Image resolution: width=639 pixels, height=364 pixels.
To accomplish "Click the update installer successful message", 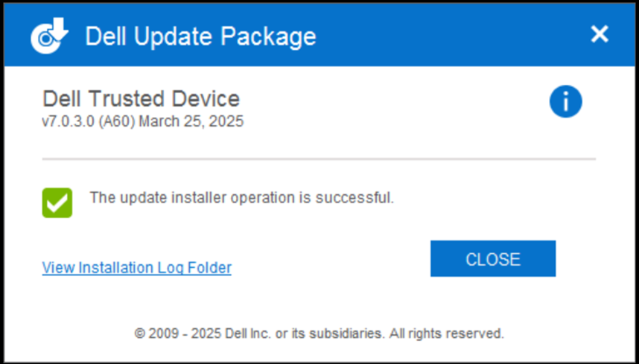I will [x=241, y=198].
